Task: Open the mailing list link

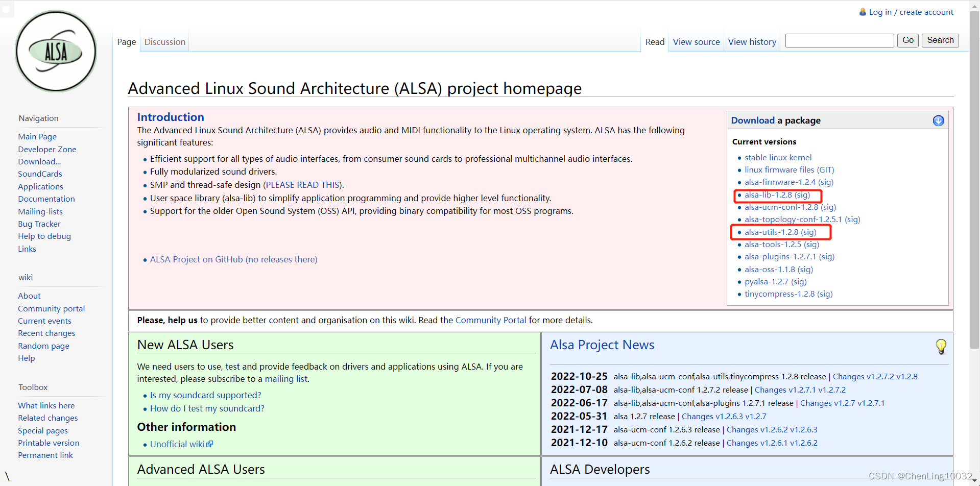Action: 286,379
